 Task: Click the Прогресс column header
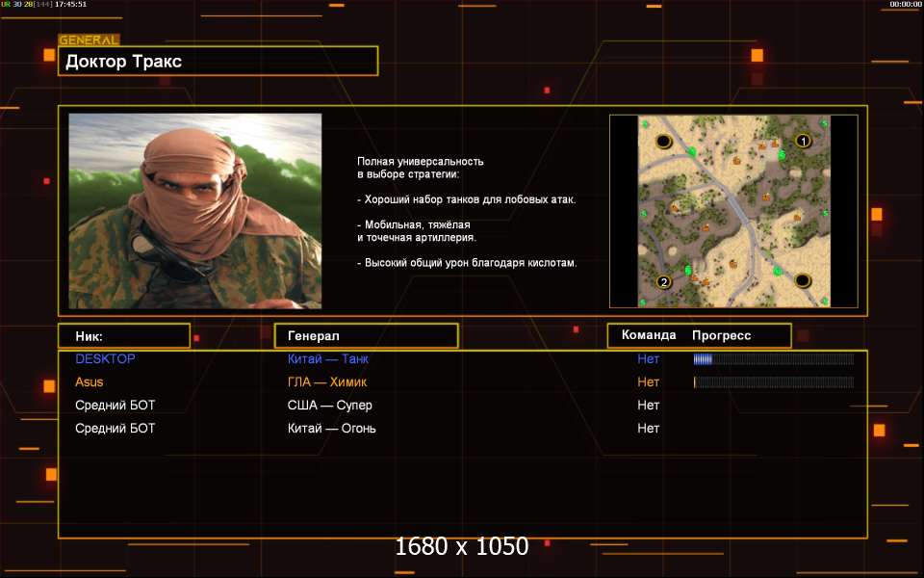pyautogui.click(x=721, y=335)
